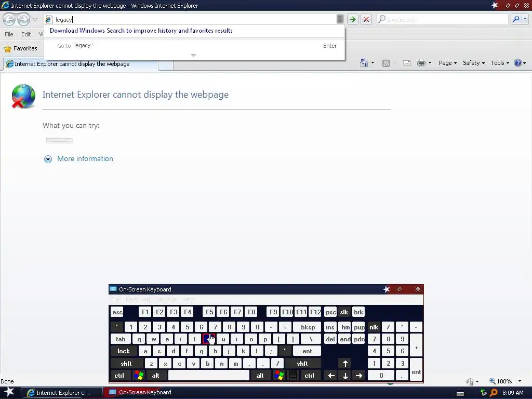Open the File menu
The image size is (532, 399).
point(9,34)
